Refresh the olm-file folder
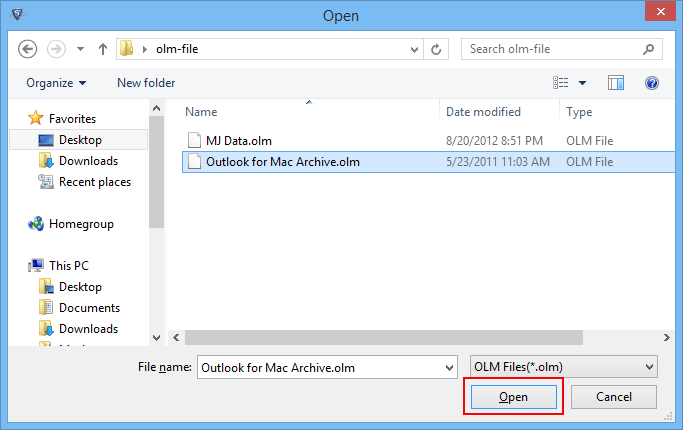 (x=436, y=49)
